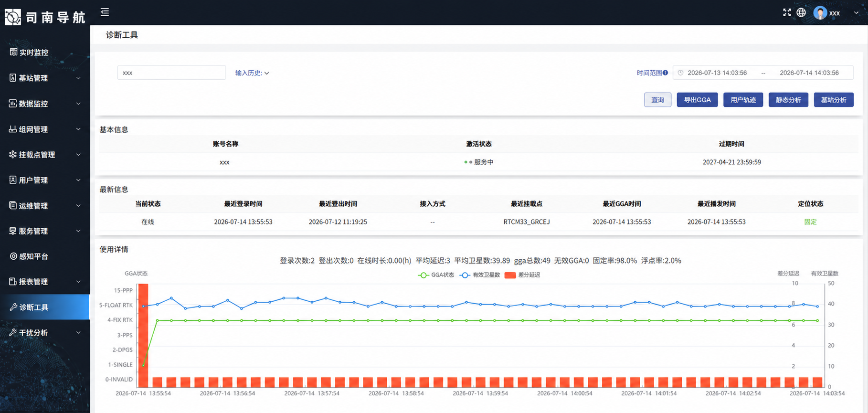The height and width of the screenshot is (413, 868).
Task: Click the 基站分析 button
Action: click(x=834, y=100)
